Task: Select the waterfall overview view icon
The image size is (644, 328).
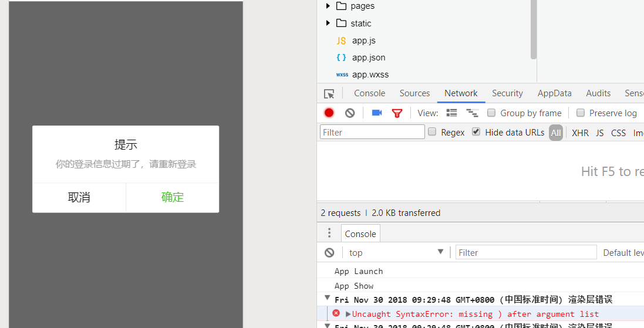Action: pyautogui.click(x=472, y=113)
